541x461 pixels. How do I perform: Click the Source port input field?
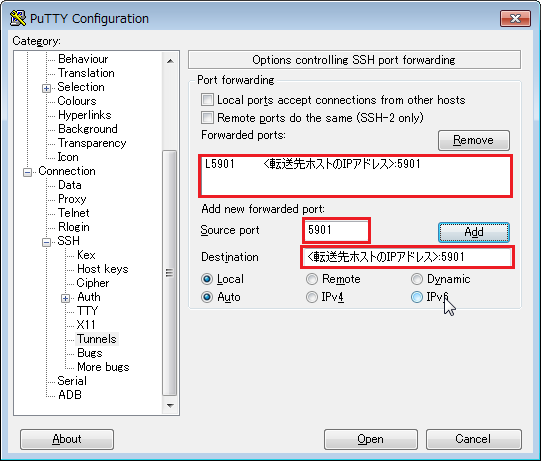[x=336, y=230]
